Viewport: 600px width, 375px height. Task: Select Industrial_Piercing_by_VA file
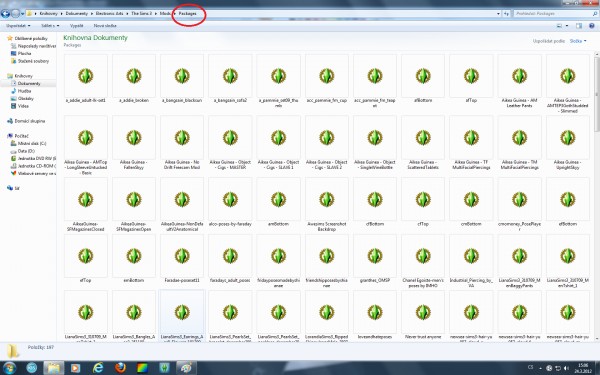point(471,261)
